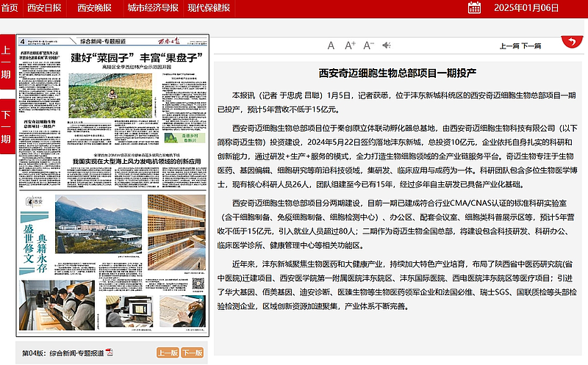Open wind turbine article 我国实现在大型海上风力发电机领域的创新应用
Image resolution: width=588 pixels, height=365 pixels.
pos(137,162)
